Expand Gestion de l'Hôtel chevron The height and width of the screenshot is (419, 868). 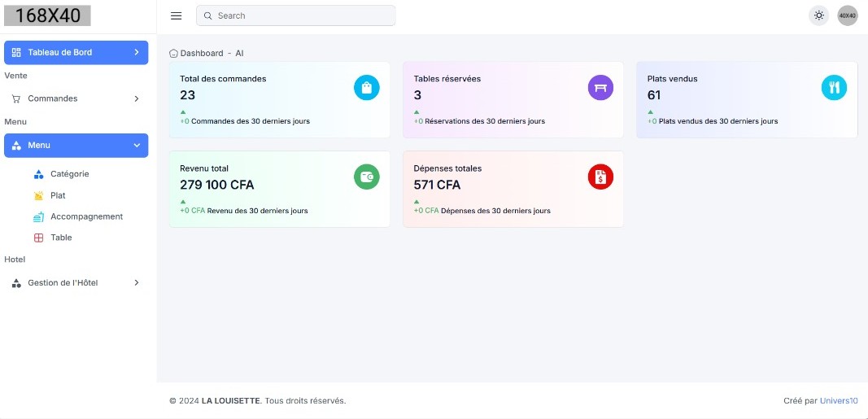coord(137,283)
